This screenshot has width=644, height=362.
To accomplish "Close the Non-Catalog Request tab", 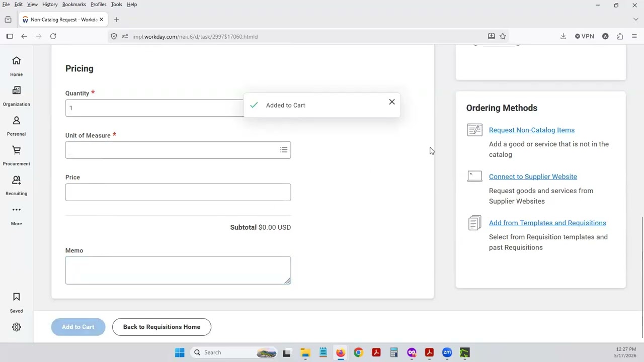I will pos(101,20).
